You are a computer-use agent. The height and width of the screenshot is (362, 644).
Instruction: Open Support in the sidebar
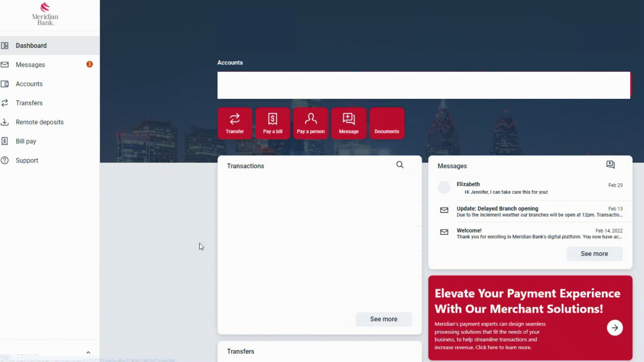pos(50,160)
